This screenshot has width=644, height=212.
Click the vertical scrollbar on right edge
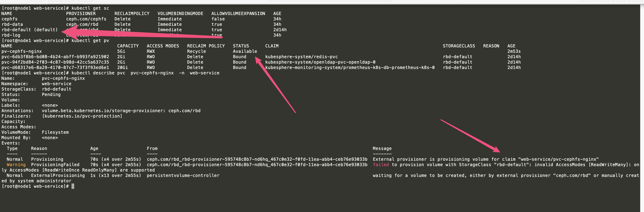click(642, 108)
